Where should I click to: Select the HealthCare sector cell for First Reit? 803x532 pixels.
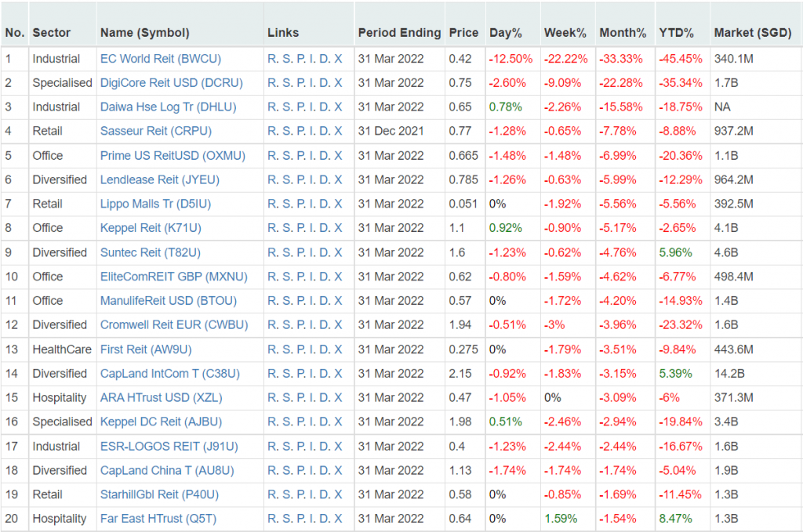(62, 349)
